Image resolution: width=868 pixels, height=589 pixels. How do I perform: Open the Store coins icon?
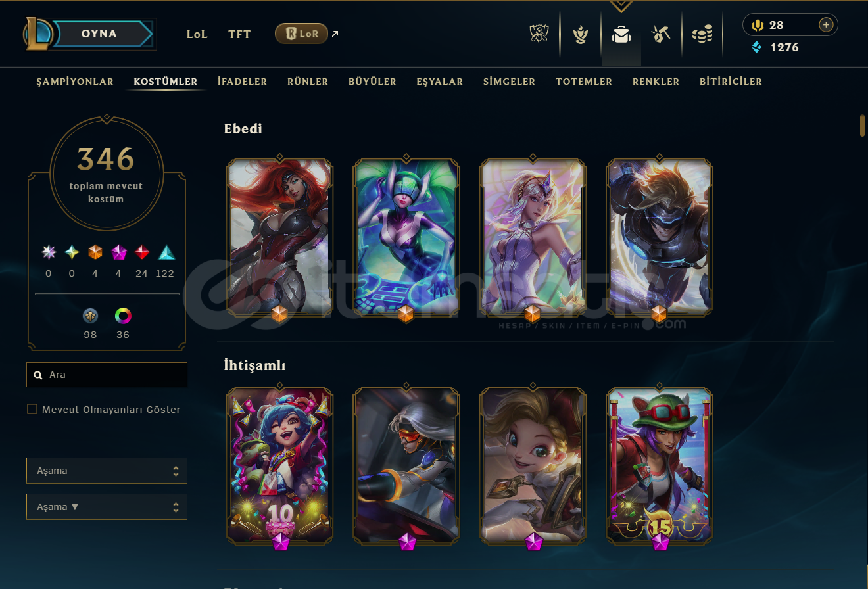point(702,34)
